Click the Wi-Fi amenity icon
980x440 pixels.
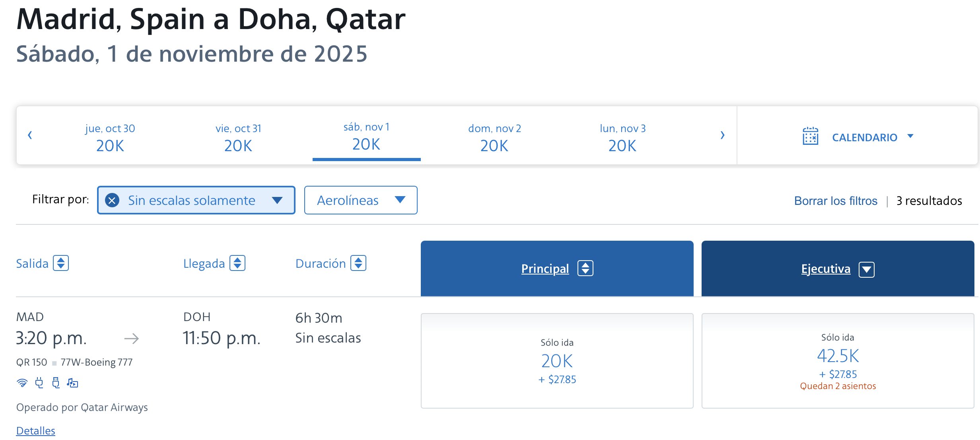22,383
